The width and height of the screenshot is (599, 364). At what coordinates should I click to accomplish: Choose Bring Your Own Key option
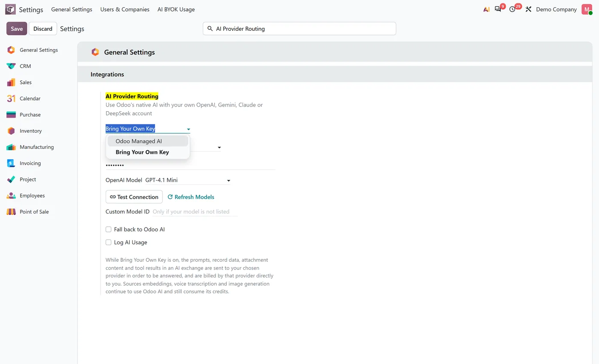(148, 152)
